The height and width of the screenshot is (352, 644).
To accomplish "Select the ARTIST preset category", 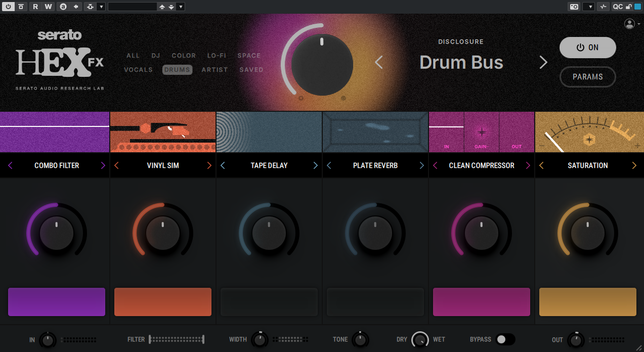I will (x=214, y=70).
